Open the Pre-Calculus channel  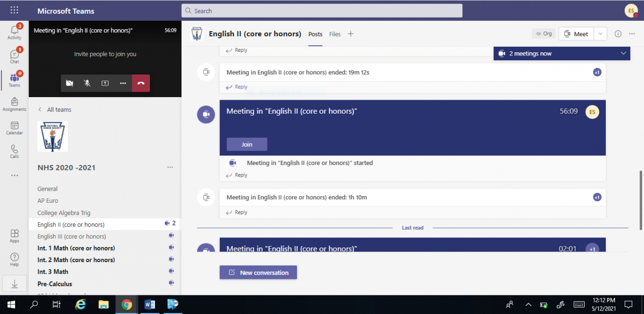point(105,284)
